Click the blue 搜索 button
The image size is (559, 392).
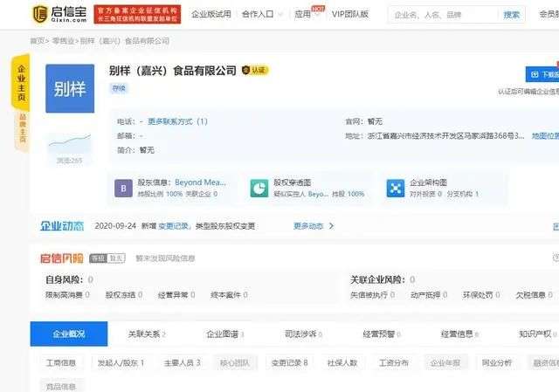coord(511,15)
